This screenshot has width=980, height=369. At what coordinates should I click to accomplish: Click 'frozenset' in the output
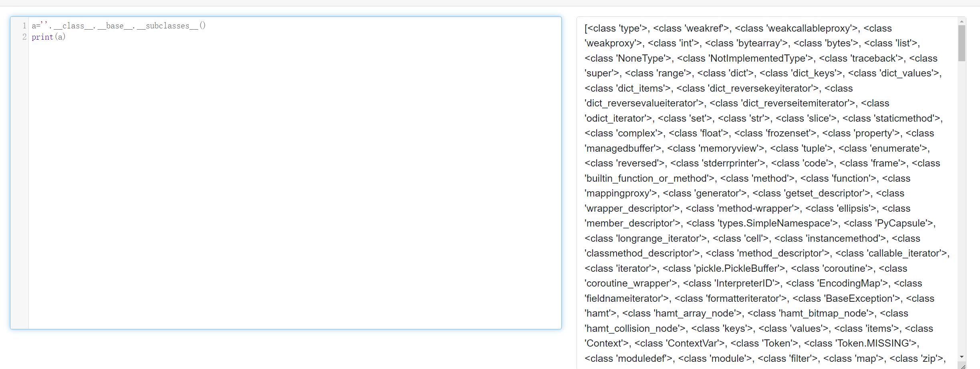point(788,133)
